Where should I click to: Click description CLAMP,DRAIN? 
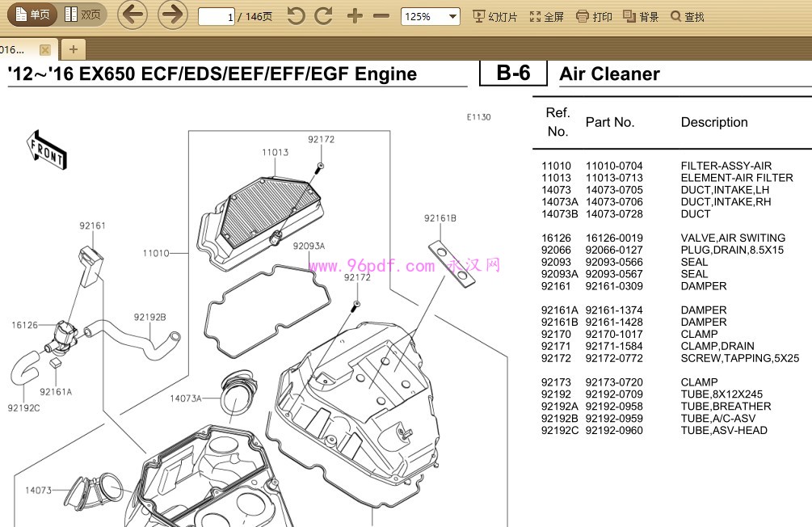(x=717, y=346)
